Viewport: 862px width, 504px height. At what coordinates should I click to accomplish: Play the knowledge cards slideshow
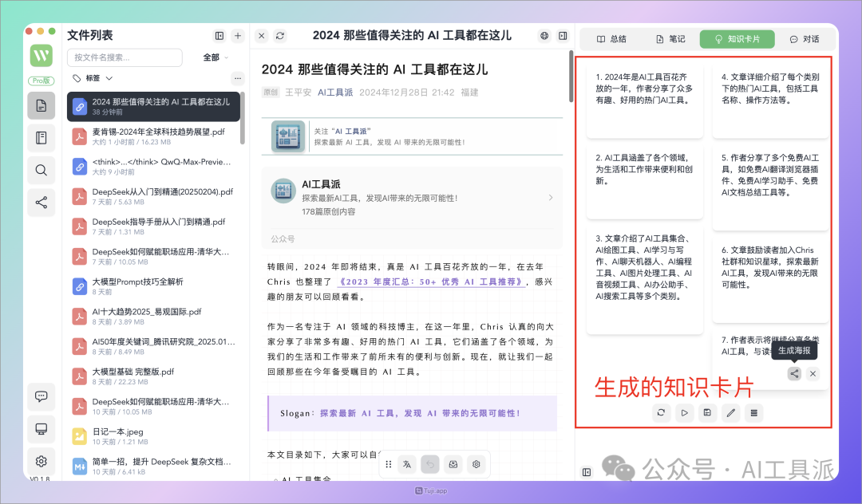click(x=685, y=412)
